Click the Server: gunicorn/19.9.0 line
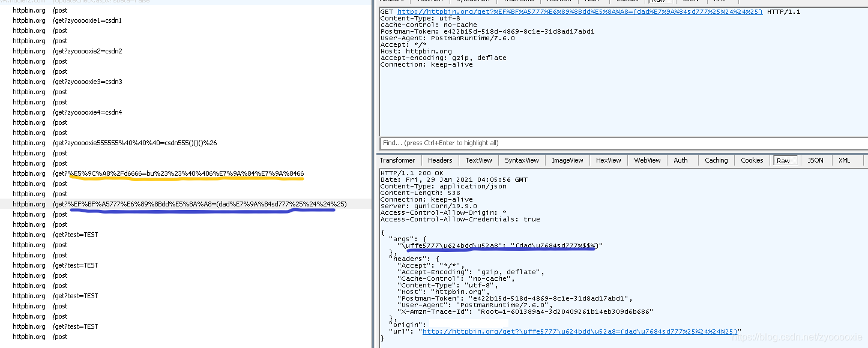The height and width of the screenshot is (348, 868). coord(432,206)
